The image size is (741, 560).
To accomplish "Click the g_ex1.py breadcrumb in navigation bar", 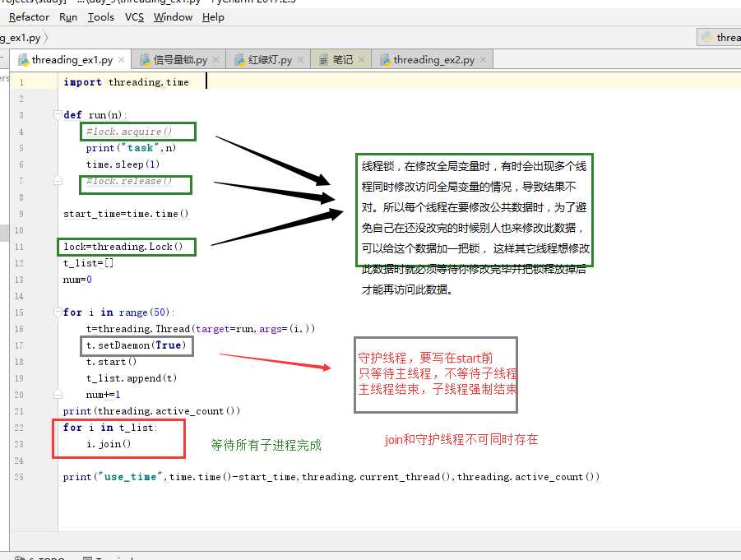I will (20, 38).
